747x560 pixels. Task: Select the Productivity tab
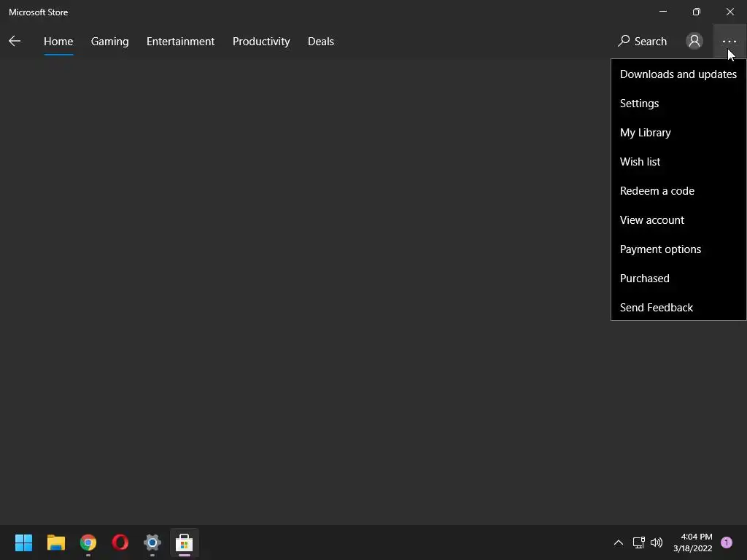(261, 42)
